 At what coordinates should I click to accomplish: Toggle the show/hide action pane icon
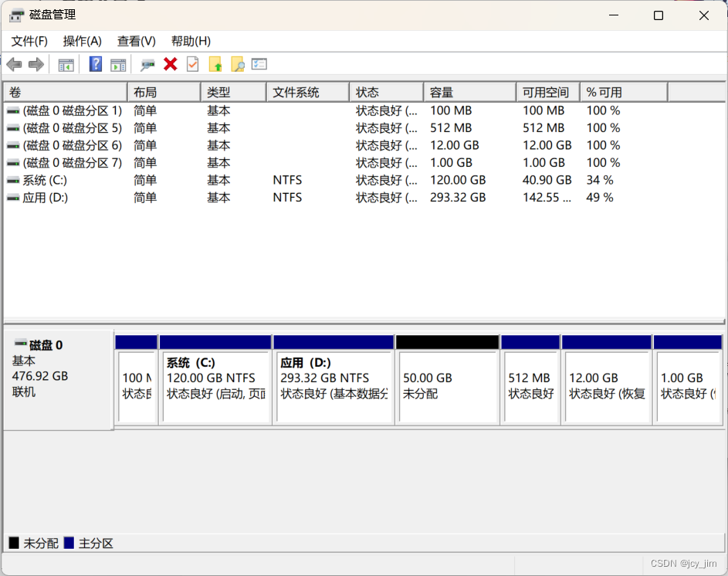pos(118,65)
